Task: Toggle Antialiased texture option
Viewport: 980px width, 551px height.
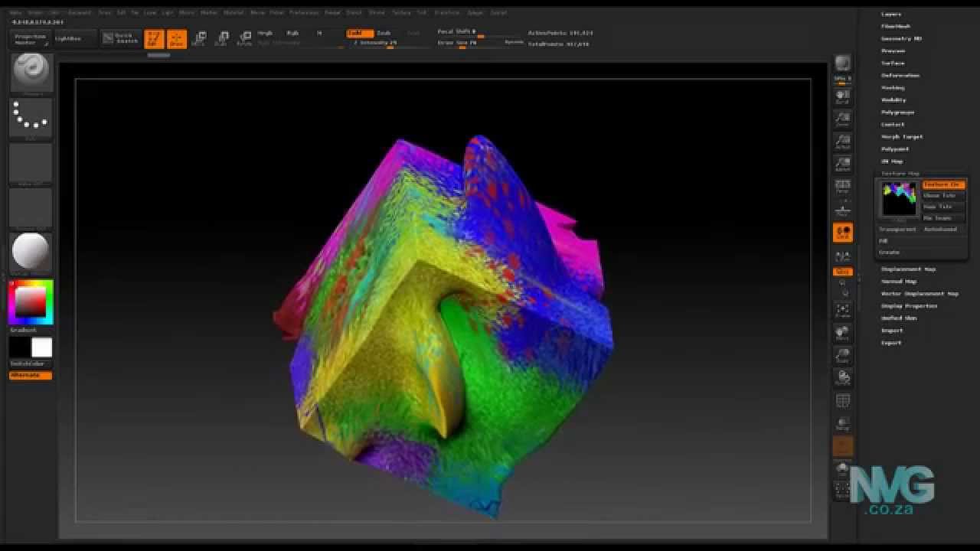Action: click(942, 230)
